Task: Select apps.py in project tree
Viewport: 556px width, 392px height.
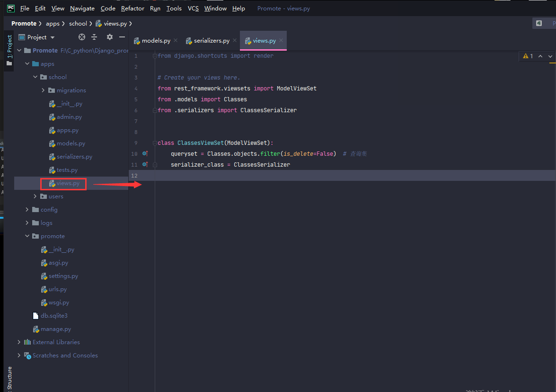Action: tap(64, 130)
